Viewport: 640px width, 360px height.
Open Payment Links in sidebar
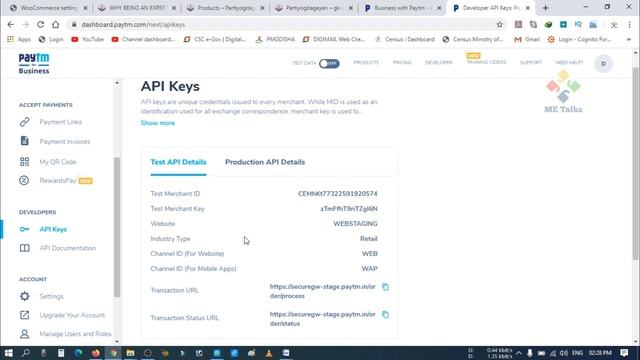tap(60, 122)
